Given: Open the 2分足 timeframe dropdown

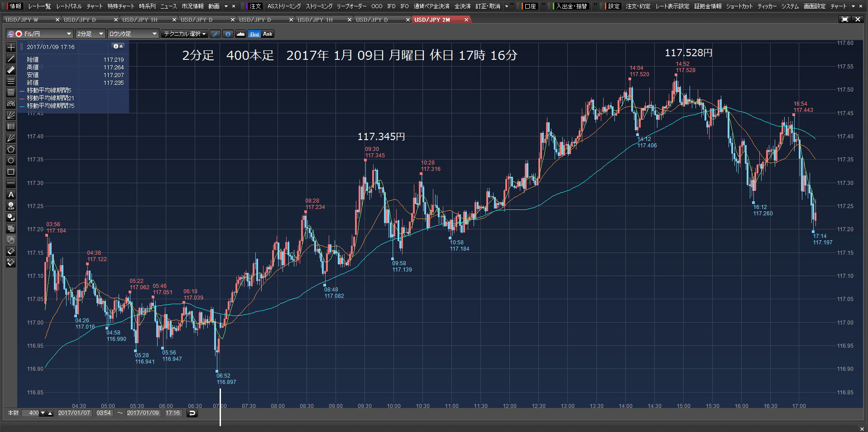Looking at the screenshot, I should click(90, 34).
